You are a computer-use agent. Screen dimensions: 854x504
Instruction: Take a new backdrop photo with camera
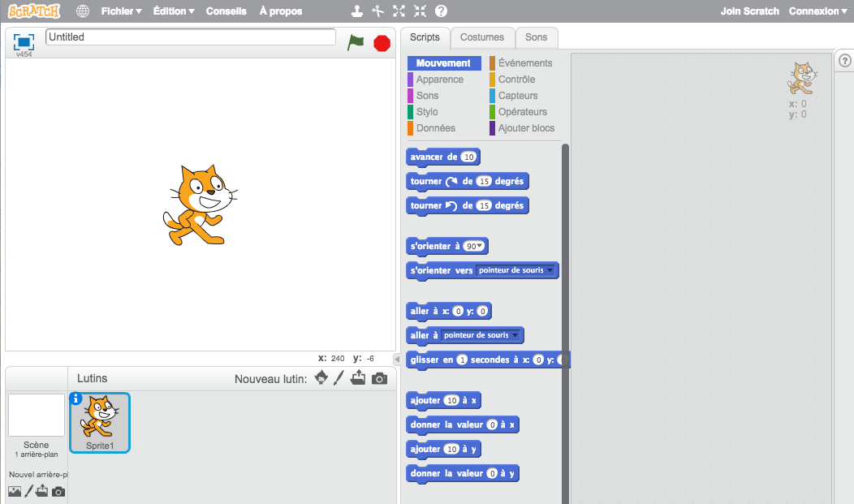click(58, 492)
